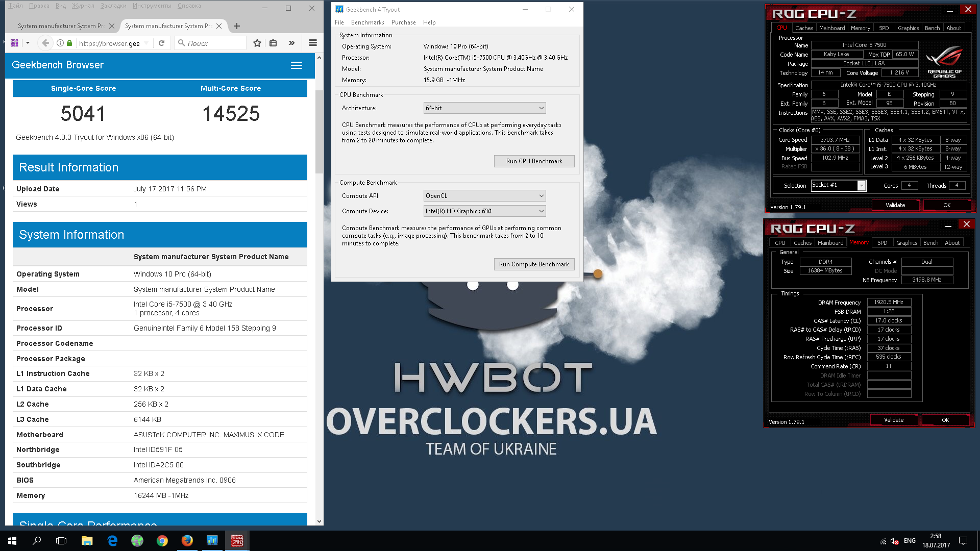980x551 pixels.
Task: Open Geekbench Help menu
Action: click(429, 22)
